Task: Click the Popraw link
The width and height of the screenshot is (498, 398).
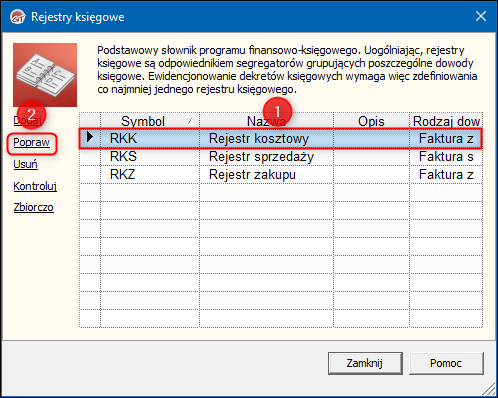Action: click(x=32, y=143)
